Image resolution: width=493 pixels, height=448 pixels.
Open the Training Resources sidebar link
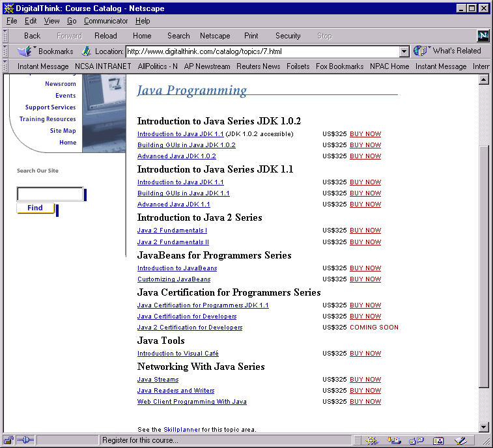48,119
